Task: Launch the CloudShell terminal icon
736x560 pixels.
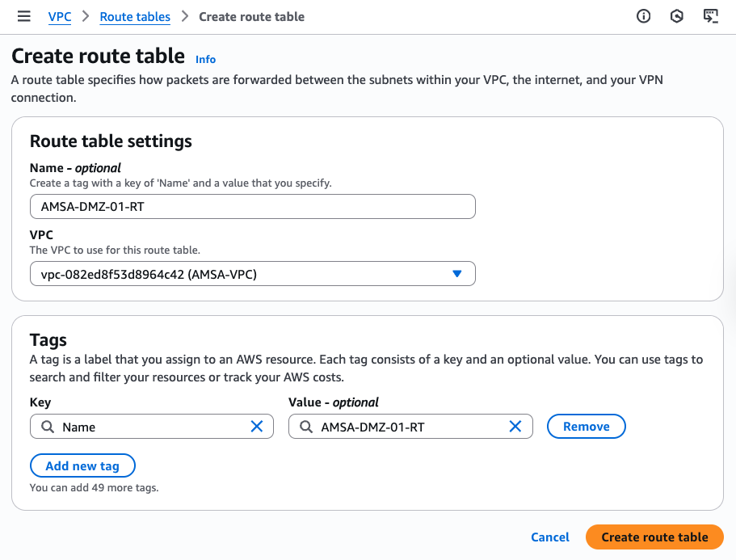Action: coord(710,16)
